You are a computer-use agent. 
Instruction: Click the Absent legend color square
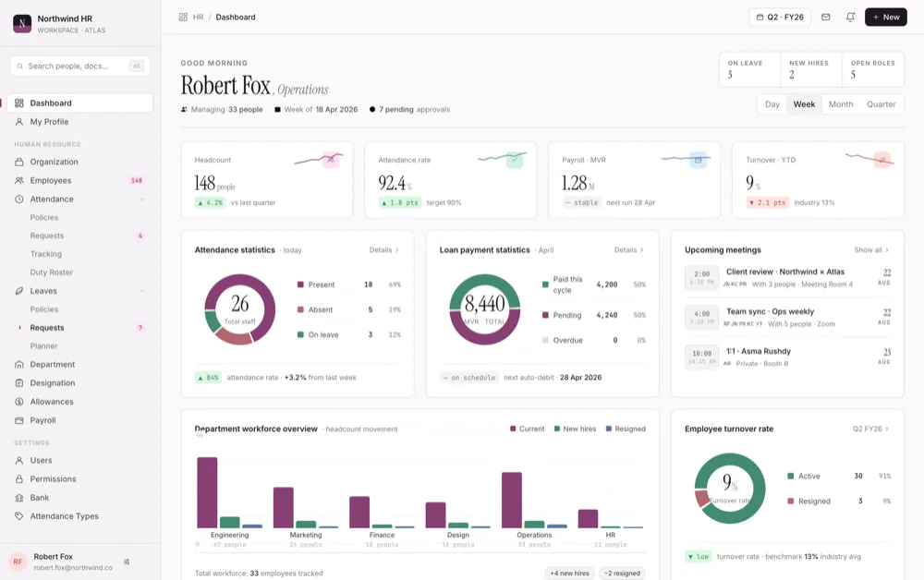[x=300, y=309]
